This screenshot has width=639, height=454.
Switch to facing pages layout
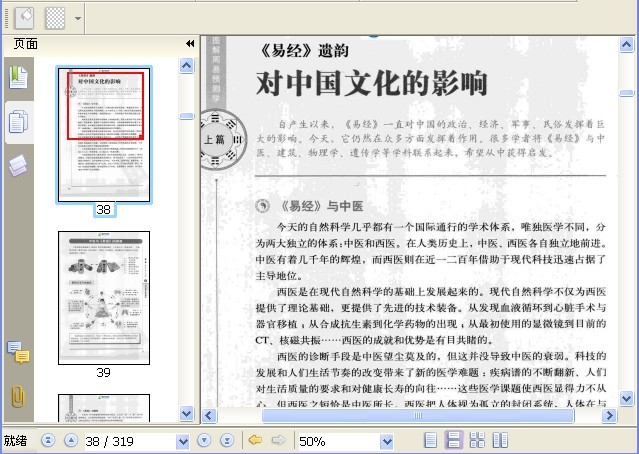coord(500,440)
